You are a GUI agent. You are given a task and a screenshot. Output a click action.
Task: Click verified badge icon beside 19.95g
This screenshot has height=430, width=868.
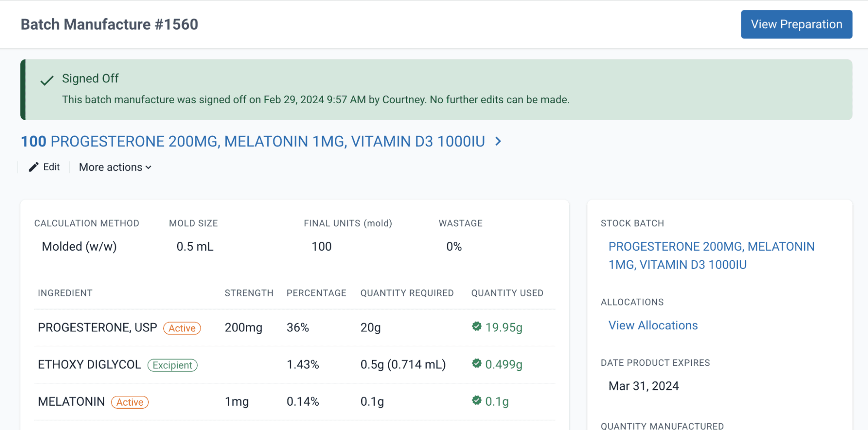[x=477, y=326]
